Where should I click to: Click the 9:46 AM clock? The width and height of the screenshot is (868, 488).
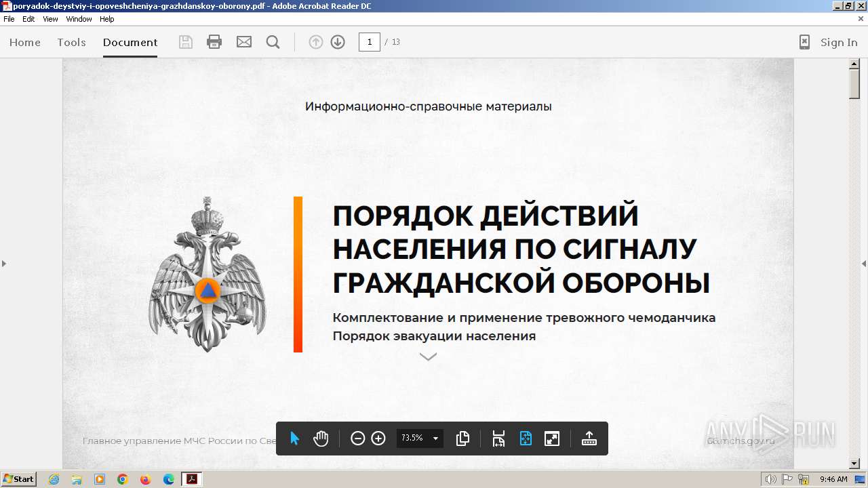tap(833, 479)
